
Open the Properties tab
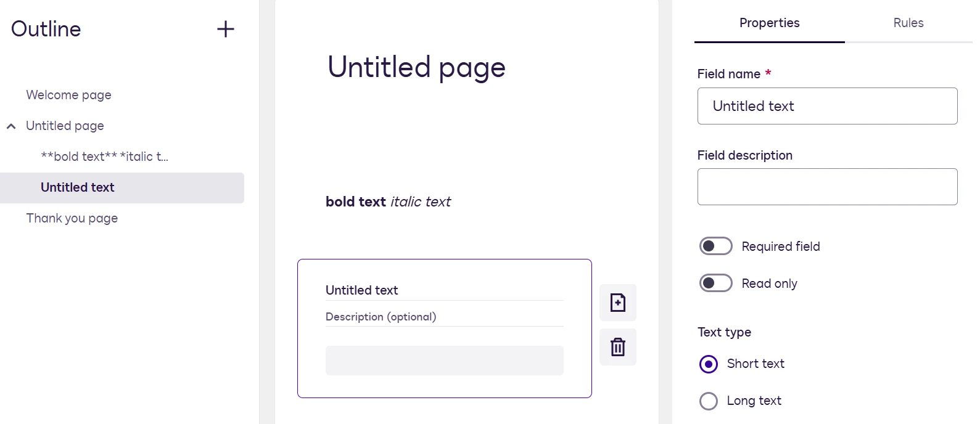coord(770,23)
